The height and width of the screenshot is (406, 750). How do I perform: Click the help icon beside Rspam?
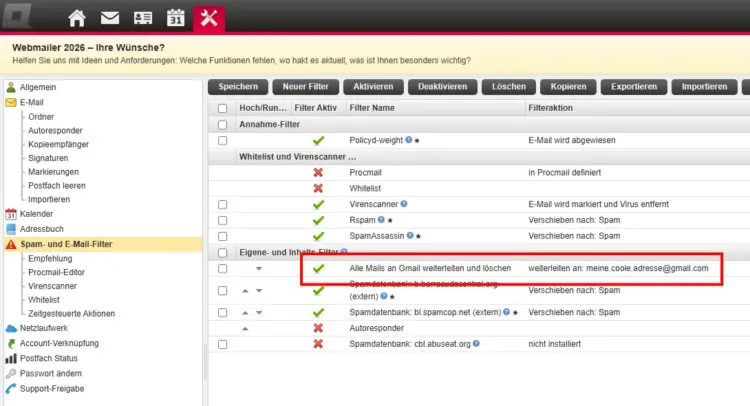click(x=381, y=220)
